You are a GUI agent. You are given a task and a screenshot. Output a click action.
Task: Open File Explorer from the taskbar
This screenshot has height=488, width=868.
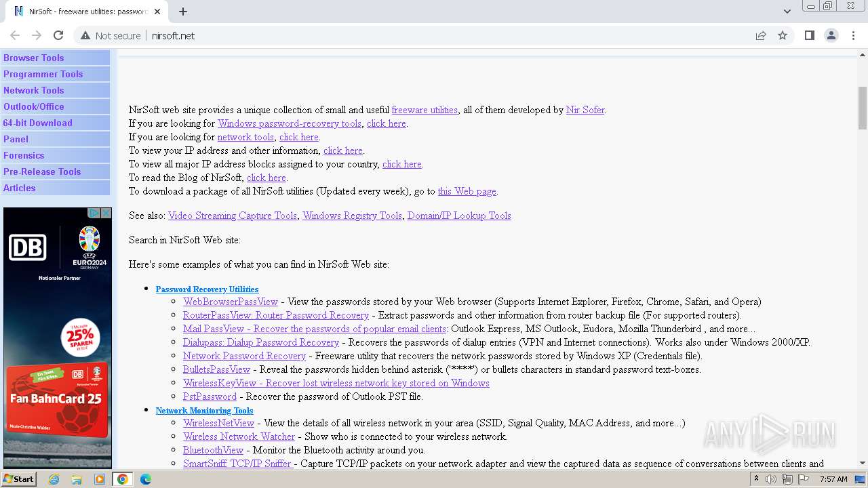pyautogui.click(x=77, y=479)
